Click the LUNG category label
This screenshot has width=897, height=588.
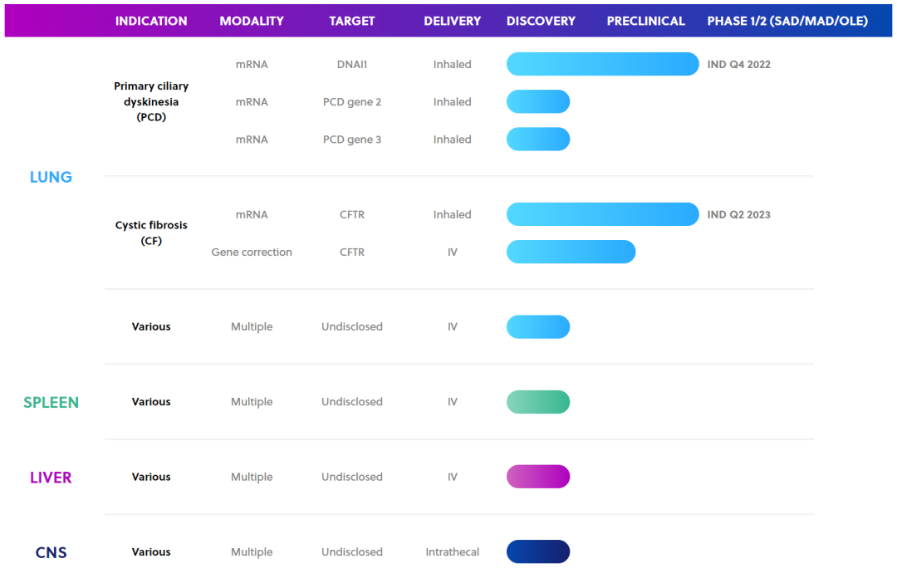click(x=51, y=177)
